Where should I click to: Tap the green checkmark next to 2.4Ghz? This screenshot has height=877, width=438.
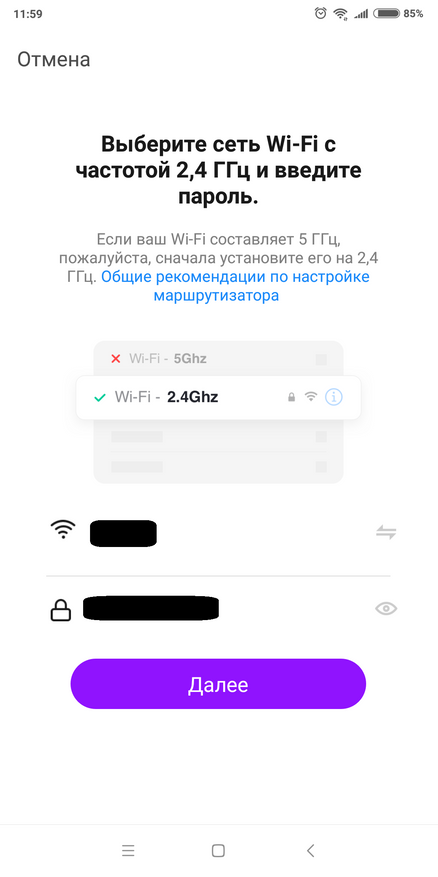point(100,398)
